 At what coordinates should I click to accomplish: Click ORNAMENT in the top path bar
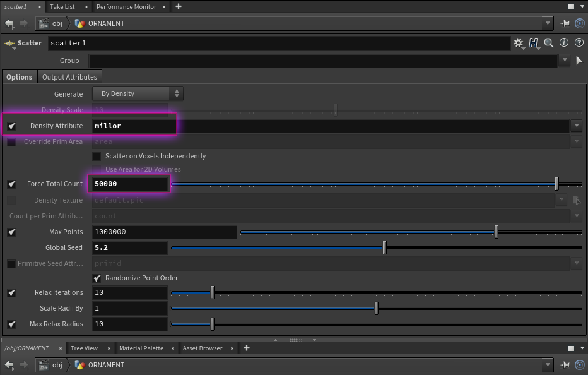tap(106, 23)
